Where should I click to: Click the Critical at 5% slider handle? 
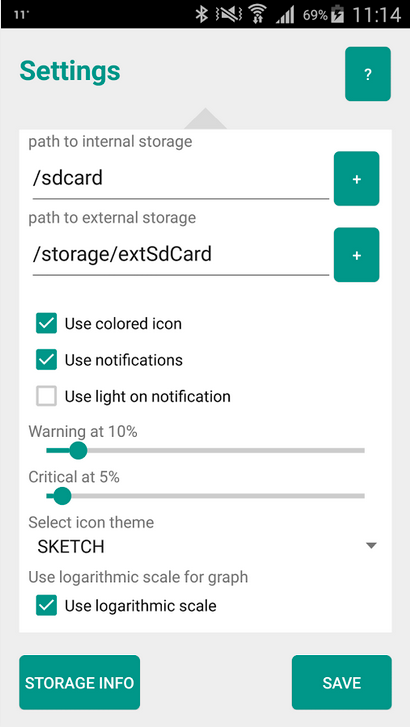pos(62,496)
